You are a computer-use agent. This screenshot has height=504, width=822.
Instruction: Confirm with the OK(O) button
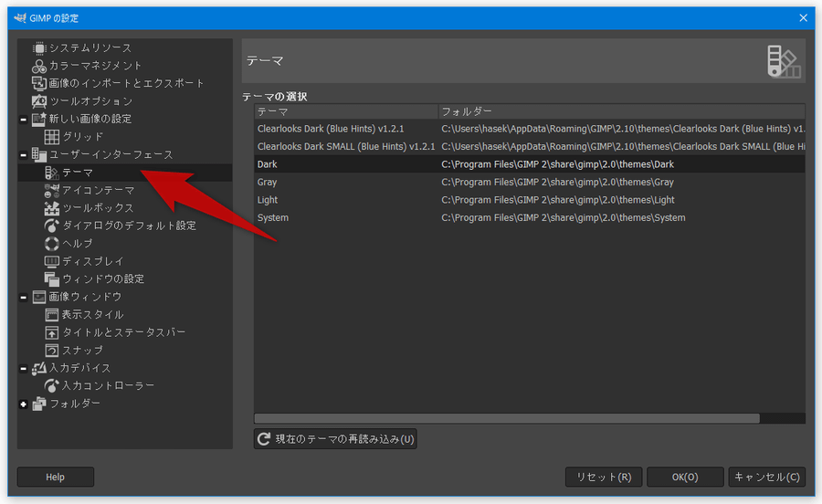685,477
